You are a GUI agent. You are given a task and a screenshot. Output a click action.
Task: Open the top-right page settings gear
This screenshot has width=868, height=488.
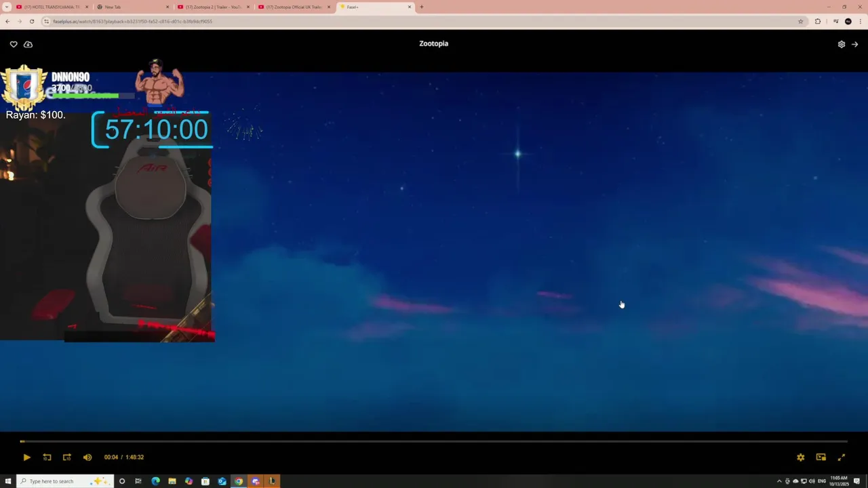click(x=842, y=44)
